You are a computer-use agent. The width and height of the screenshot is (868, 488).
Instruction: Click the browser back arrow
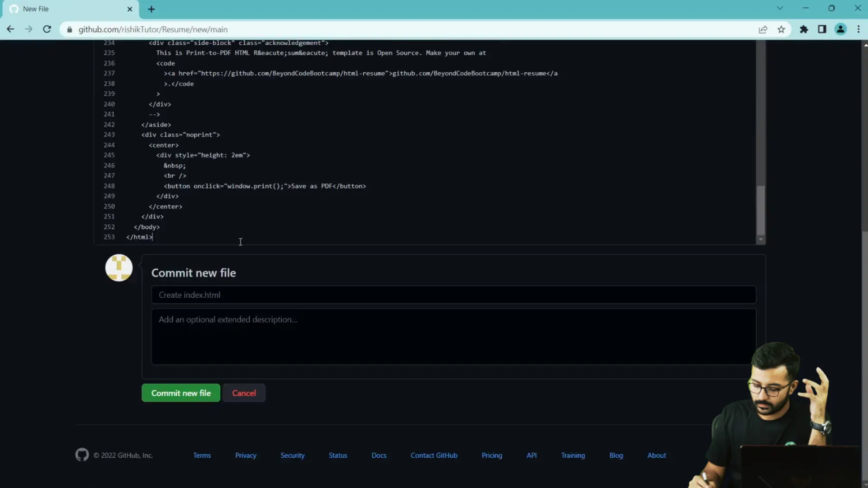tap(10, 29)
